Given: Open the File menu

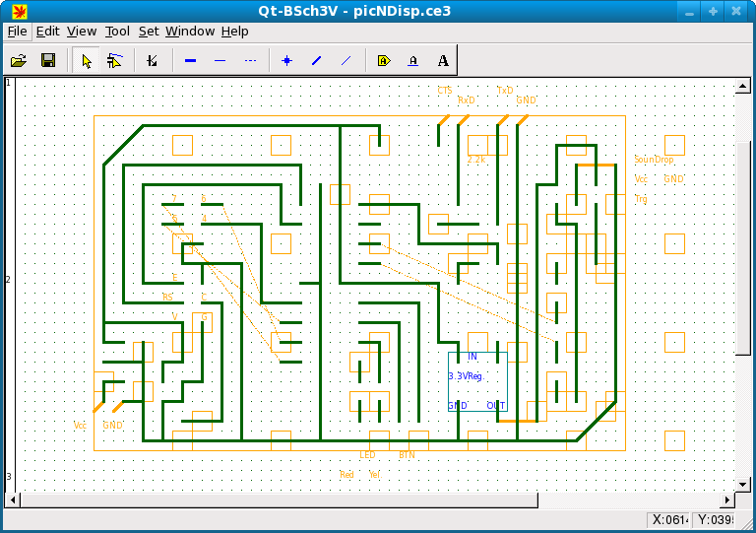Looking at the screenshot, I should tap(18, 32).
